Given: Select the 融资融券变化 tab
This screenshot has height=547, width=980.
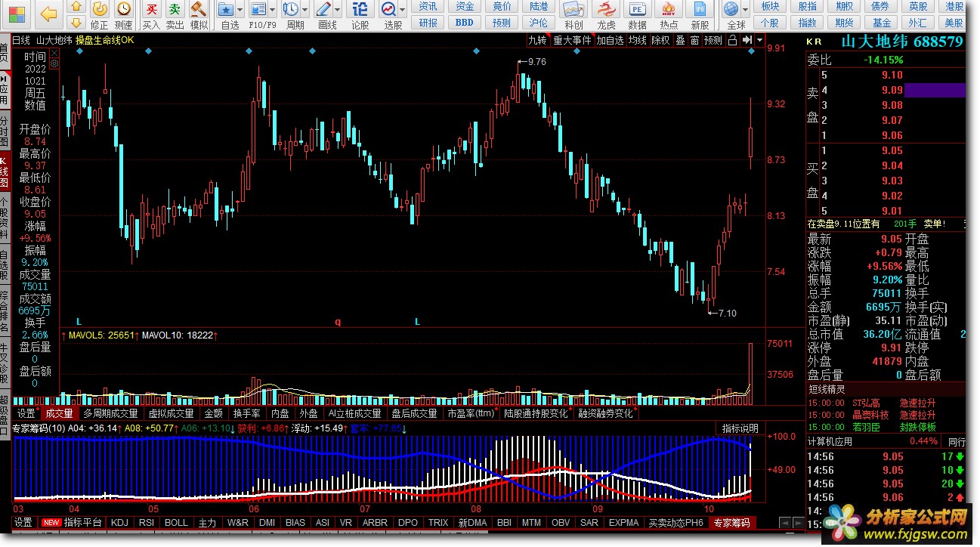Looking at the screenshot, I should 606,413.
